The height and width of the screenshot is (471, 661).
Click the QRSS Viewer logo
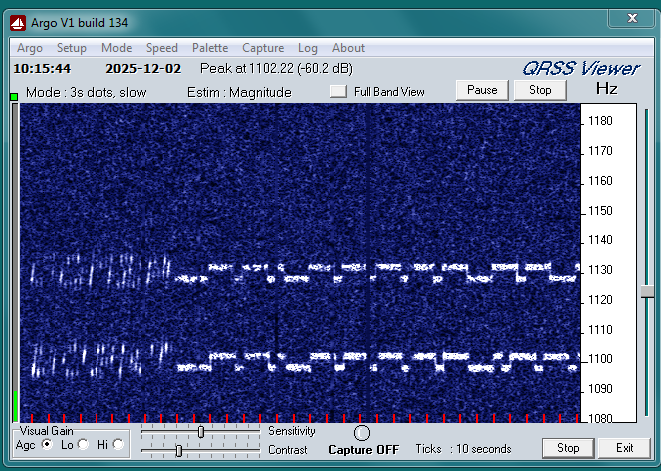(x=581, y=69)
